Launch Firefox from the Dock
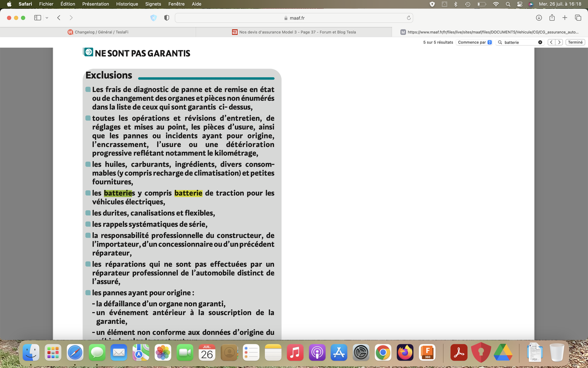This screenshot has height=368, width=588. [405, 353]
